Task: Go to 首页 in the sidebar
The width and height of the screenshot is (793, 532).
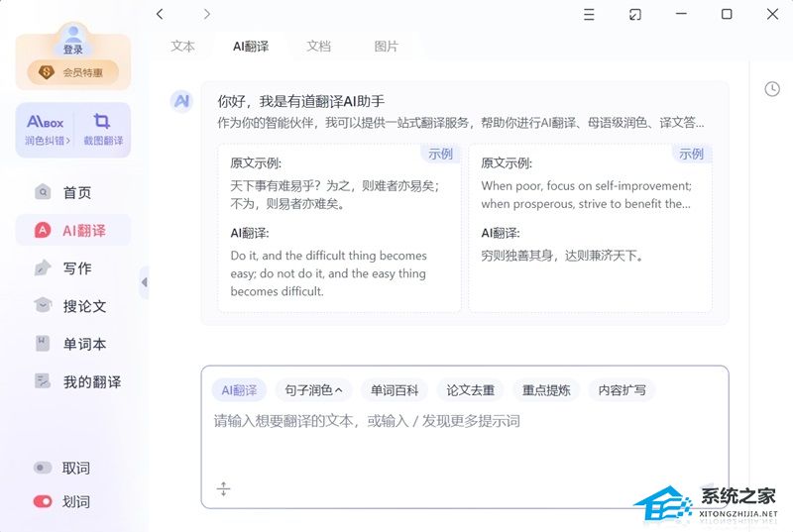Action: pyautogui.click(x=73, y=192)
